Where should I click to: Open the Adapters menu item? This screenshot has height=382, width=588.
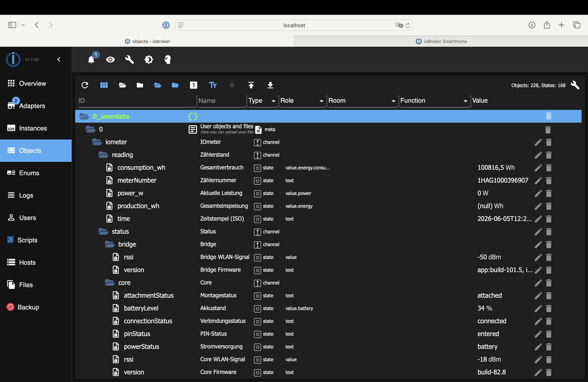(x=36, y=106)
